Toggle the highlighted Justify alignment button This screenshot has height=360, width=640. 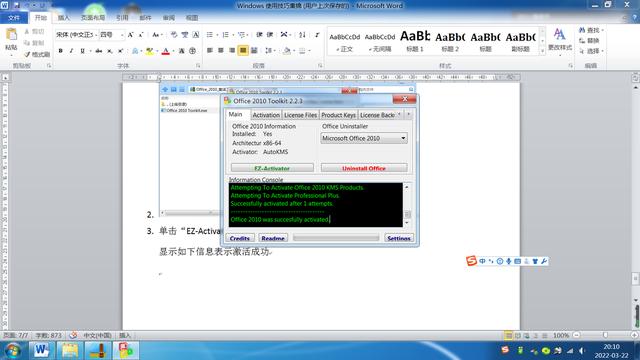[243, 51]
